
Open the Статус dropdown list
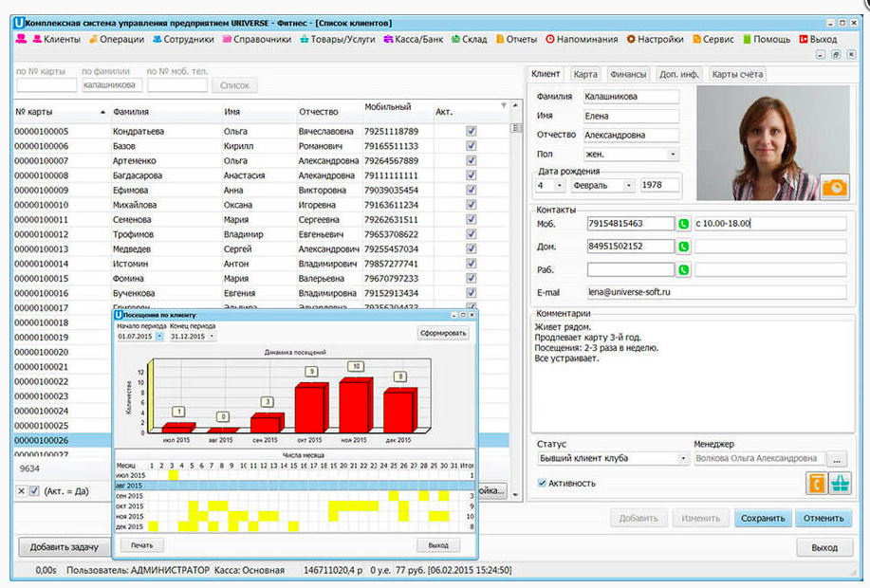tap(682, 458)
